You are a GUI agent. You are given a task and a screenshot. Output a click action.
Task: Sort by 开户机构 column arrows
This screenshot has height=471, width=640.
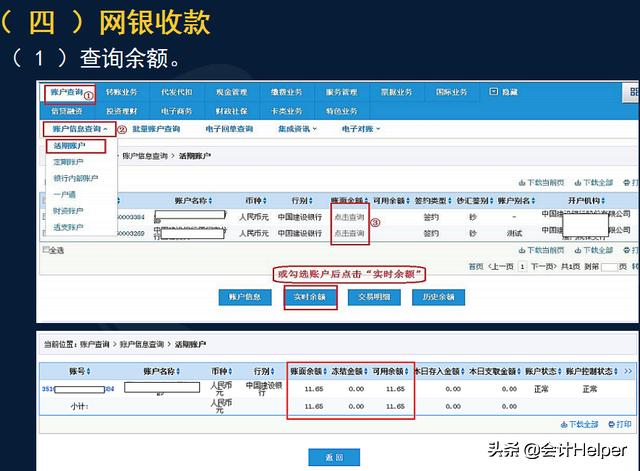pyautogui.click(x=603, y=201)
